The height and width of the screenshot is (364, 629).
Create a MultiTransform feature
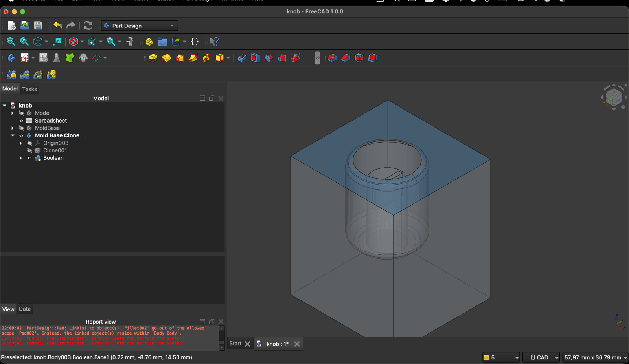click(x=51, y=74)
